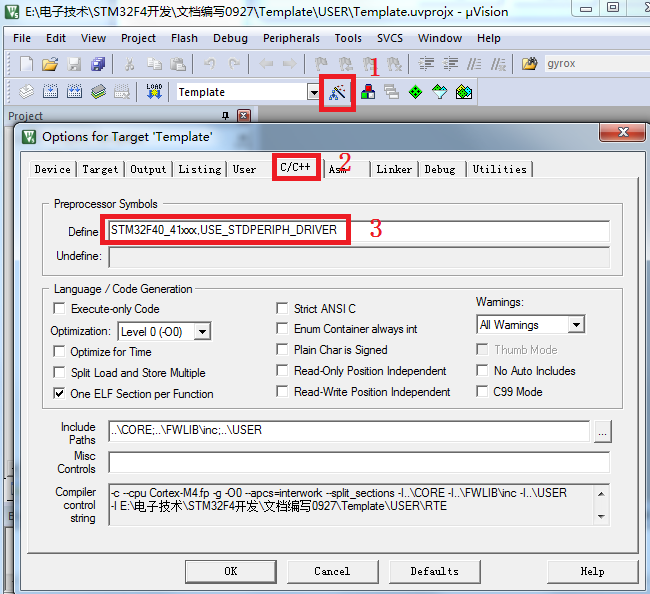
Task: Open Manage Project Items colored blocks icon
Action: pos(368,92)
